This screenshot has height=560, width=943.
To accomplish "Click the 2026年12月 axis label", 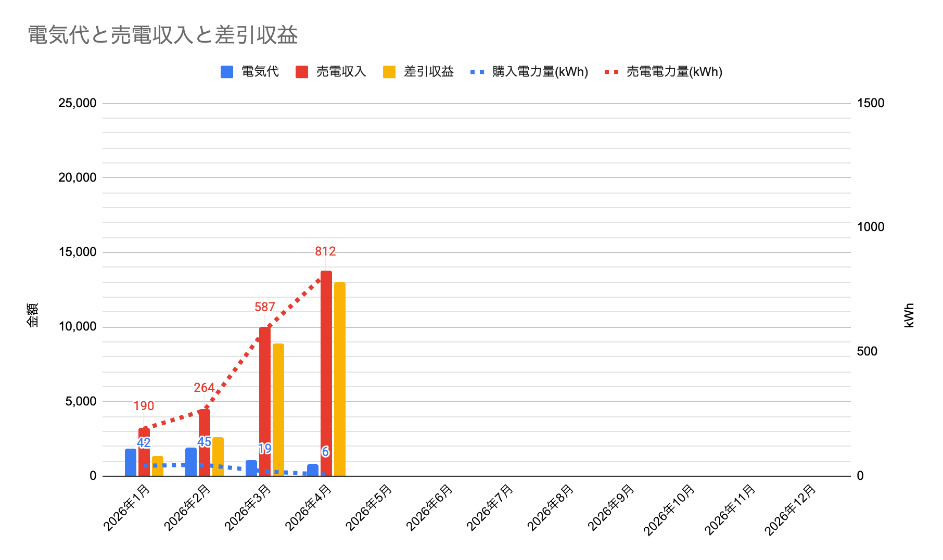I will (791, 510).
